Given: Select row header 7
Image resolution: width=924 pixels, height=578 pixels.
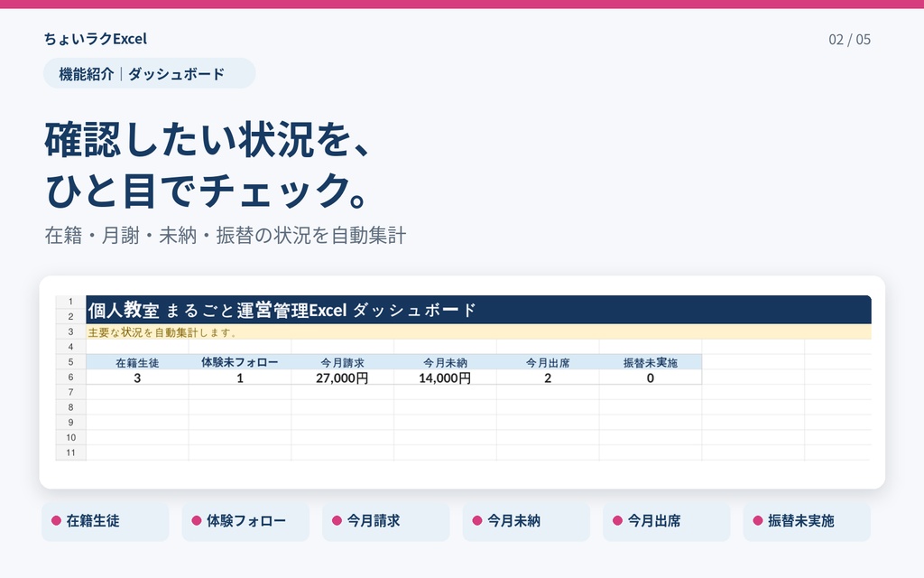Looking at the screenshot, I should [70, 392].
